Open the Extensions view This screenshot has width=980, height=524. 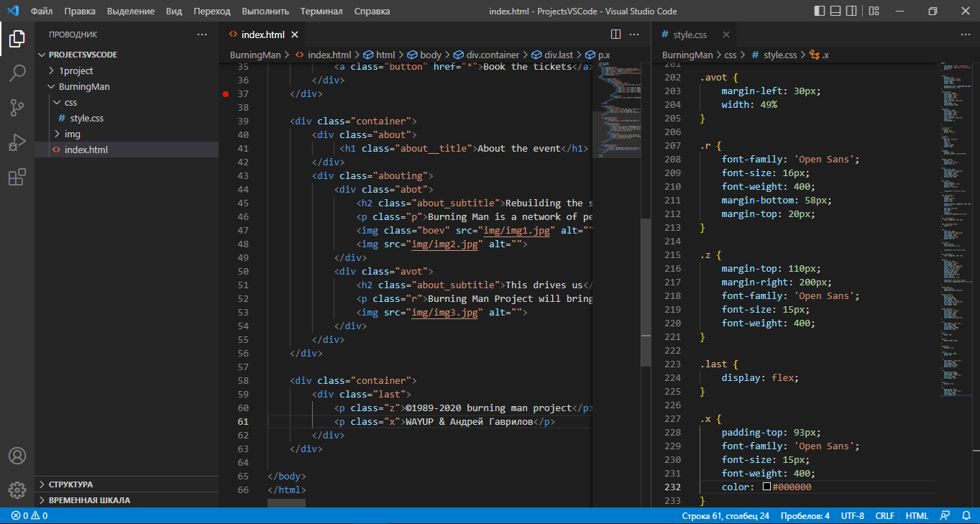coord(17,177)
